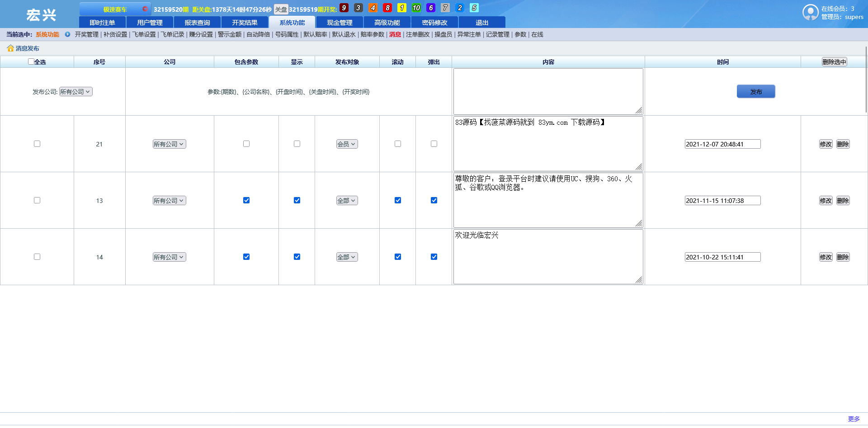The height and width of the screenshot is (428, 868).
Task: Click the 退出 logout tab
Action: [x=482, y=22]
